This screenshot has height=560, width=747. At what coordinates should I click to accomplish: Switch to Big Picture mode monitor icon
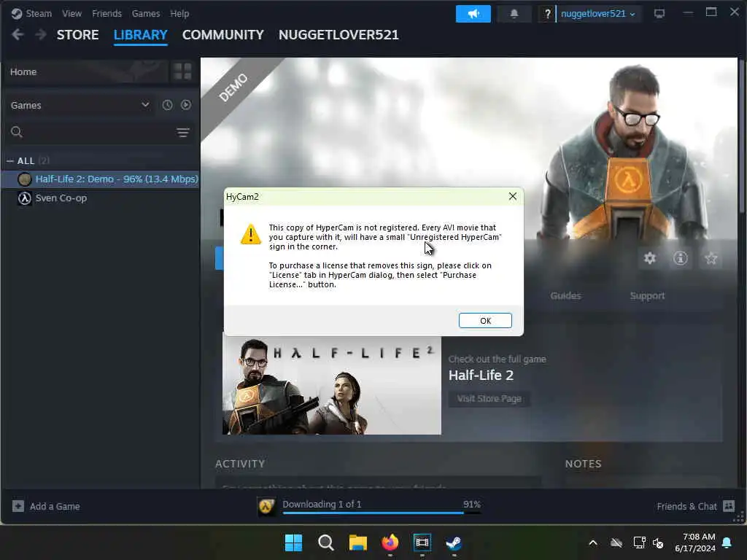pos(659,14)
